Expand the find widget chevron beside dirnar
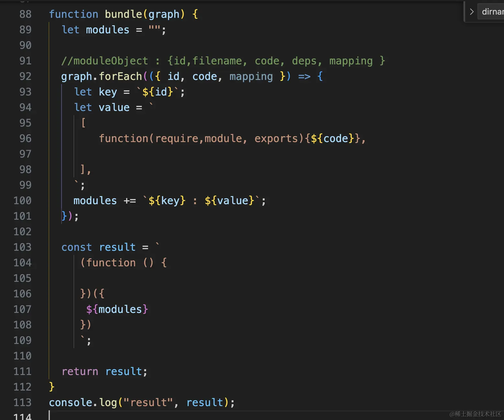The height and width of the screenshot is (420, 504). click(x=472, y=12)
